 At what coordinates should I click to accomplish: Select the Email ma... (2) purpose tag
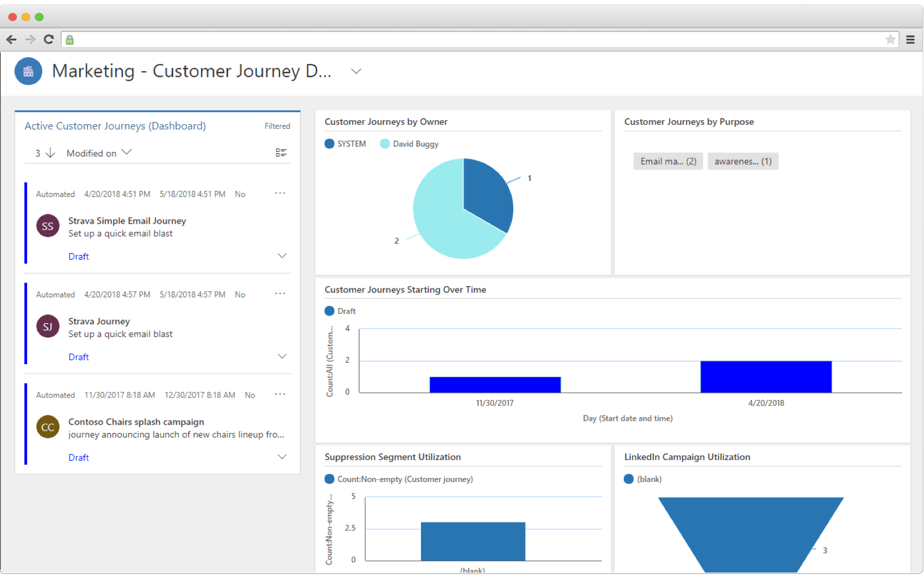668,161
